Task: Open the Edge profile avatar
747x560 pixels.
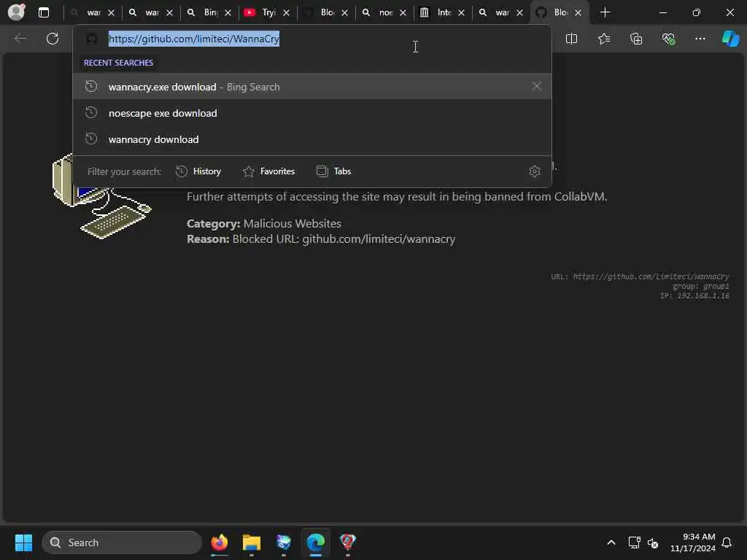Action: pos(17,12)
